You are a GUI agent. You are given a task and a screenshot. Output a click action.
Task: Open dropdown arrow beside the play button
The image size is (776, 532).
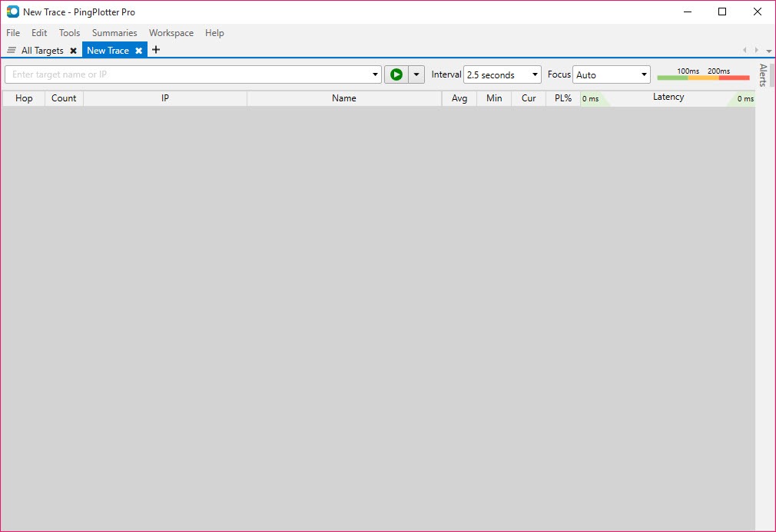pos(416,74)
